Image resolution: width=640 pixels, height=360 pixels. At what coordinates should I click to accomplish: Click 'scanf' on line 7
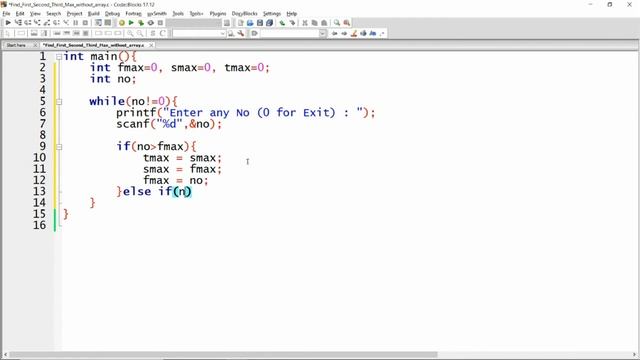133,124
